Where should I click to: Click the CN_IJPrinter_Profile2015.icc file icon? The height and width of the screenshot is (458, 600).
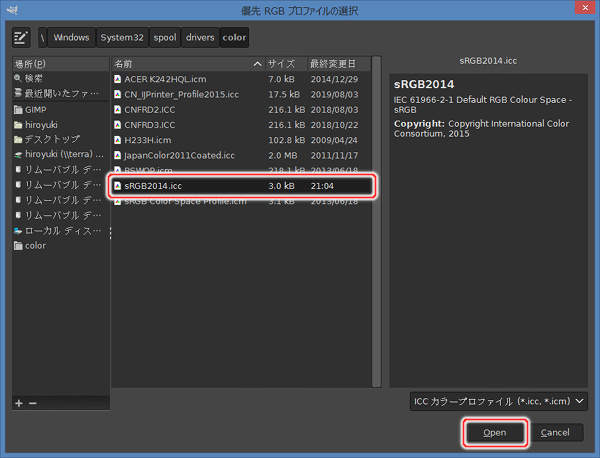pos(117,95)
